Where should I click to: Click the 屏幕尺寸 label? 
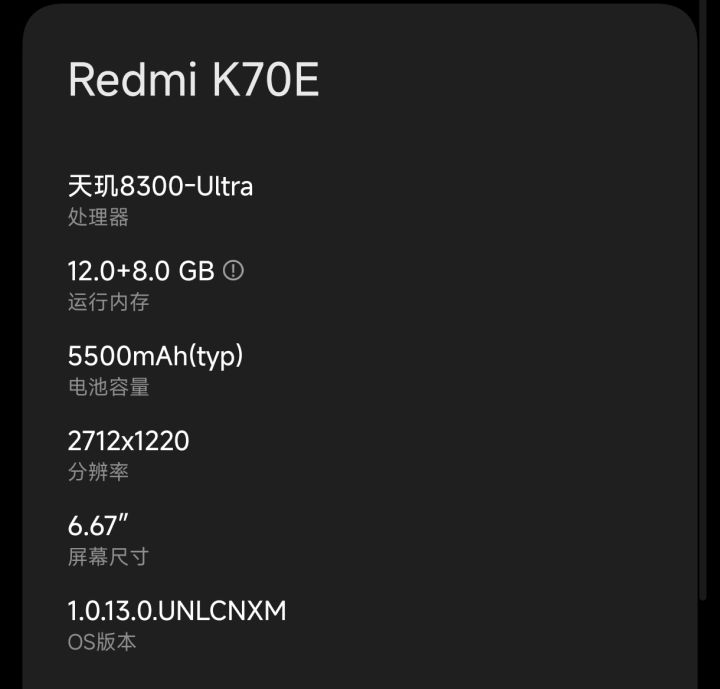(x=108, y=557)
